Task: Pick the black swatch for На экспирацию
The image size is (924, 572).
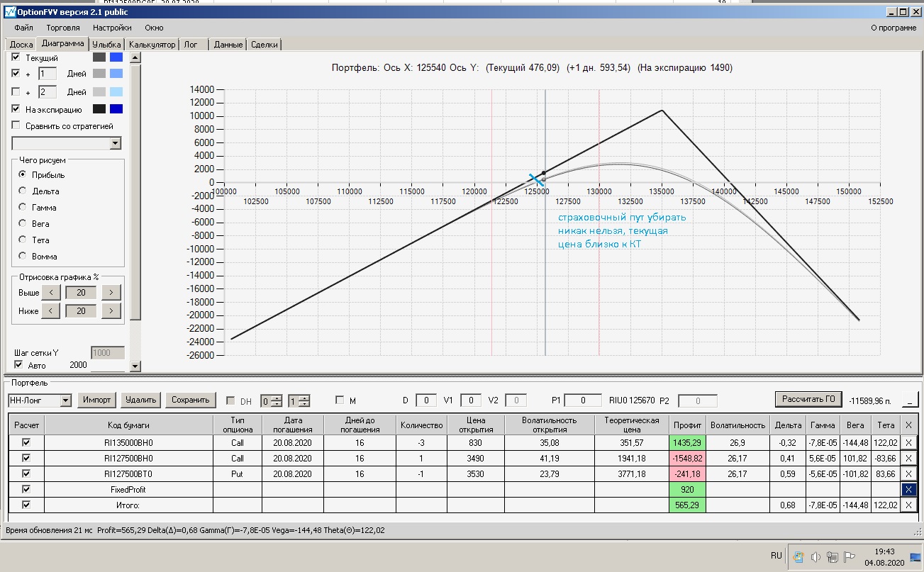Action: tap(99, 109)
